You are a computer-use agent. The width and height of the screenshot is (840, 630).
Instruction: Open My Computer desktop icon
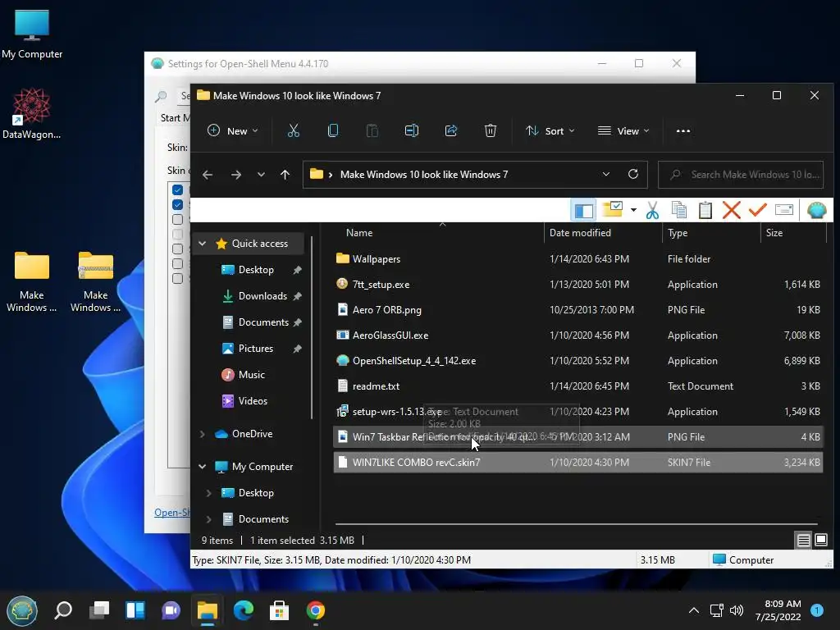pos(32,34)
